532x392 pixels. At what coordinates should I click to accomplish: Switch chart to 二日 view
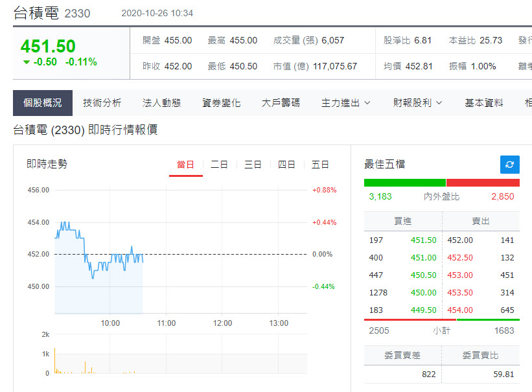click(x=219, y=165)
